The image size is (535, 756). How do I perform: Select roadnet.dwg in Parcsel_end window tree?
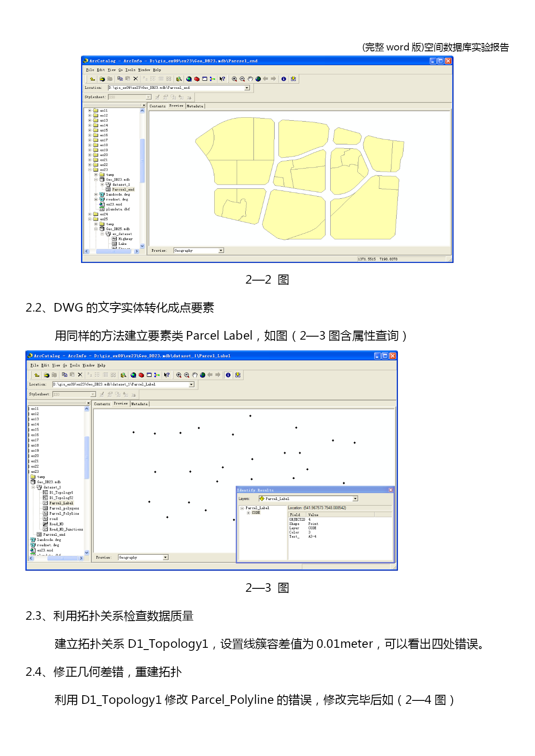click(117, 200)
